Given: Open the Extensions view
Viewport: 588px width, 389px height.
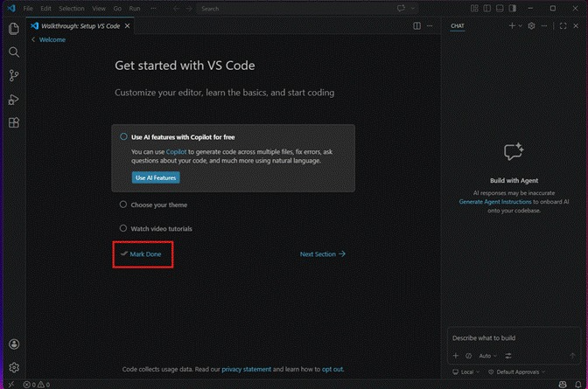Looking at the screenshot, I should click(14, 122).
